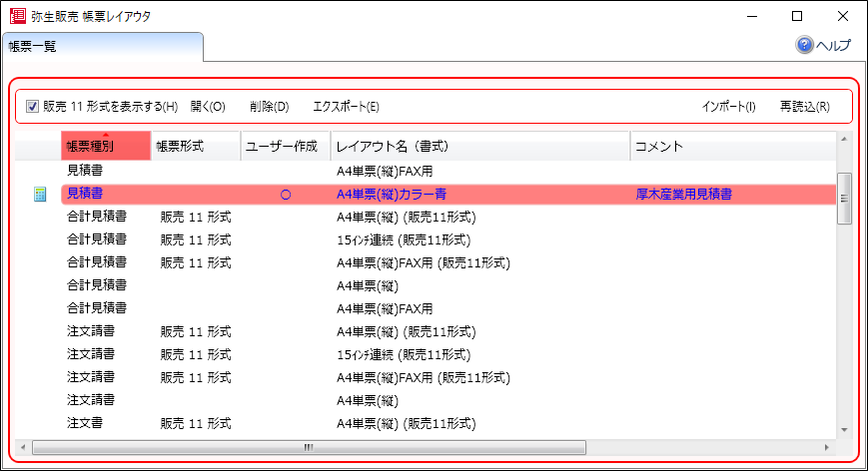Close the 帳票レイアウタ window
868x471 pixels.
pyautogui.click(x=843, y=16)
